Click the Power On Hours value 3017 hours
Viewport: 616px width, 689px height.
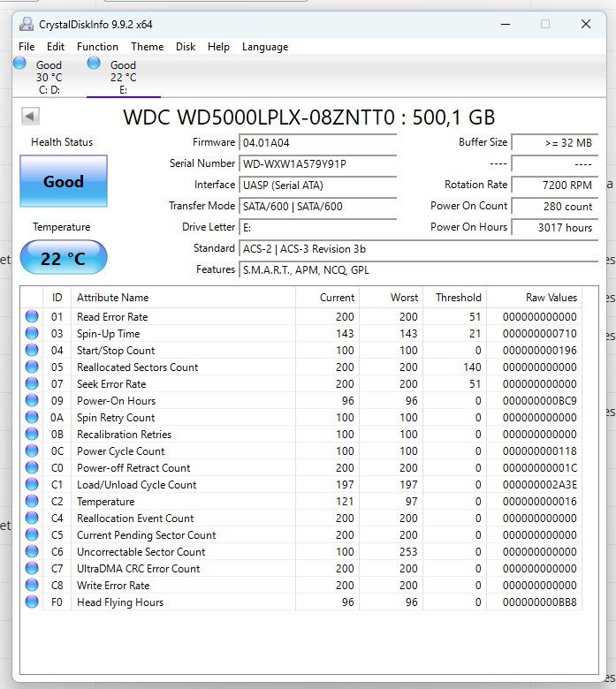tap(555, 227)
